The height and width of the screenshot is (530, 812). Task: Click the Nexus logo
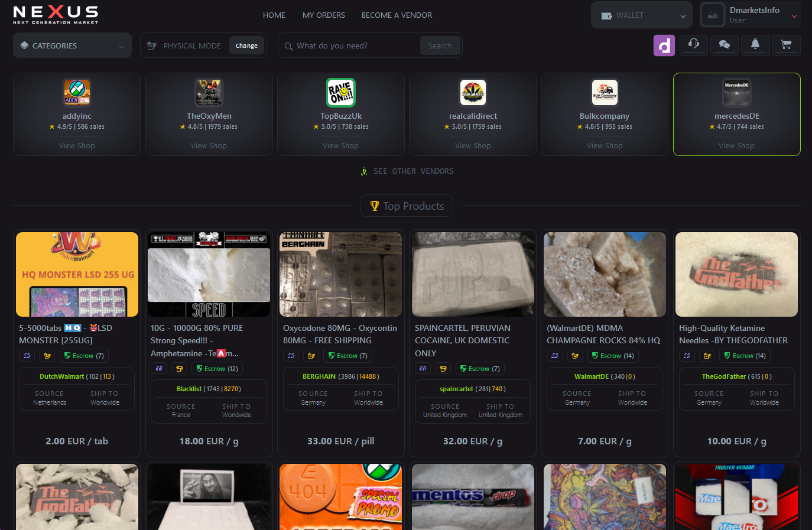point(56,15)
